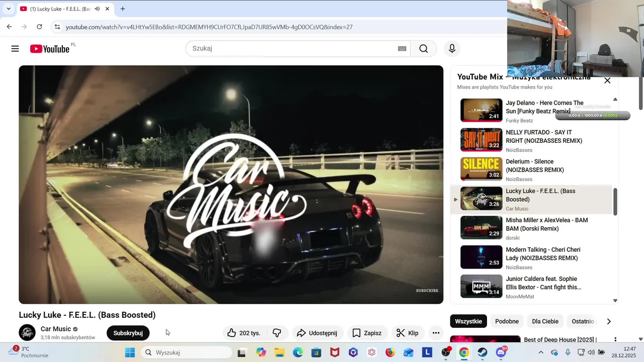This screenshot has height=362, width=644.
Task: Open Steam from taskbar
Action: coord(482,352)
